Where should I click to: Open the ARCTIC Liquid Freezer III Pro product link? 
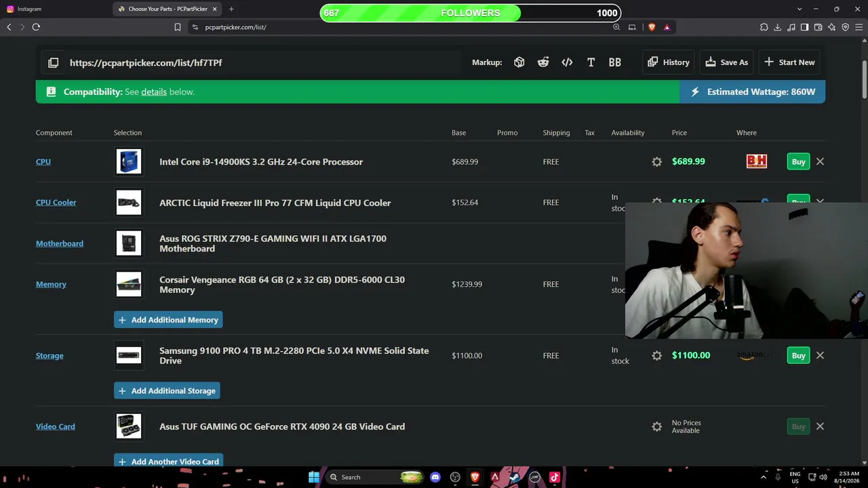pyautogui.click(x=275, y=203)
